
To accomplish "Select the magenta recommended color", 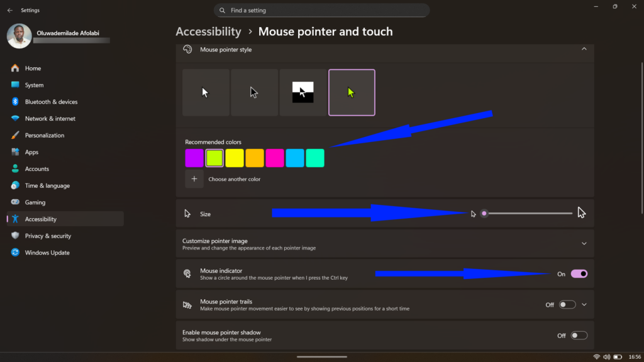I will pos(275,158).
